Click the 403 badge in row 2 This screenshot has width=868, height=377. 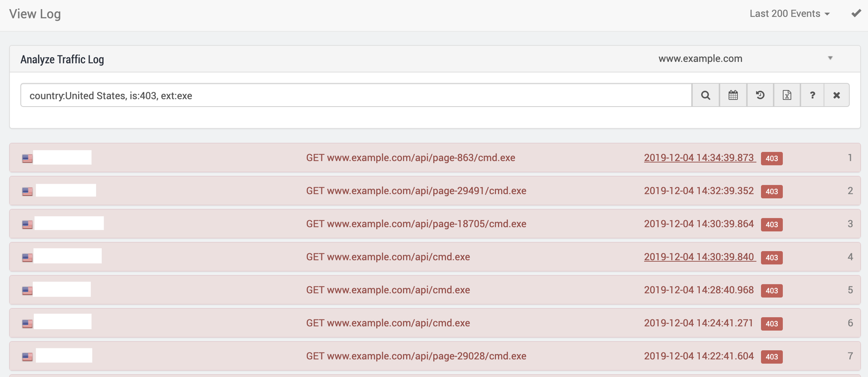click(x=772, y=191)
